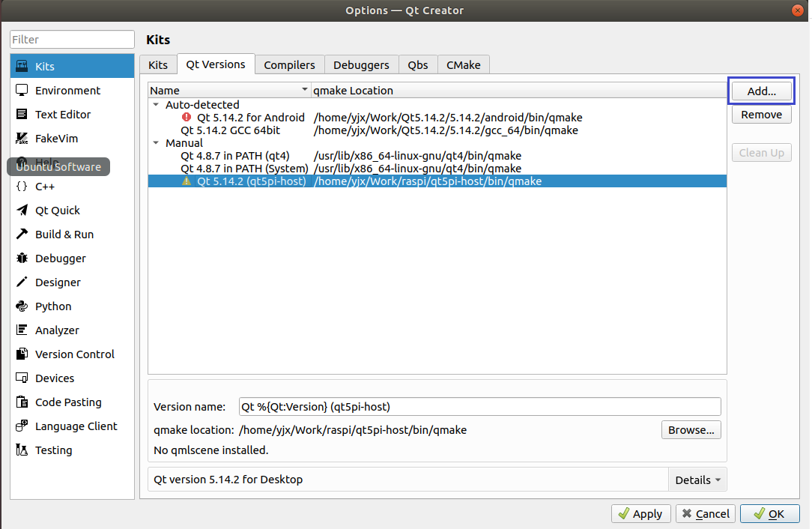Open FakeVim settings icon
The image size is (812, 529).
22,139
